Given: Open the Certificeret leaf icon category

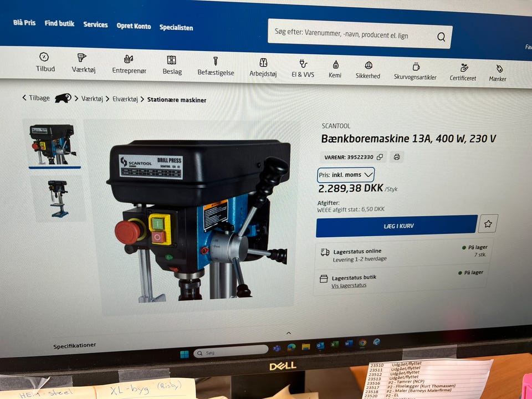Looking at the screenshot, I should (x=464, y=67).
